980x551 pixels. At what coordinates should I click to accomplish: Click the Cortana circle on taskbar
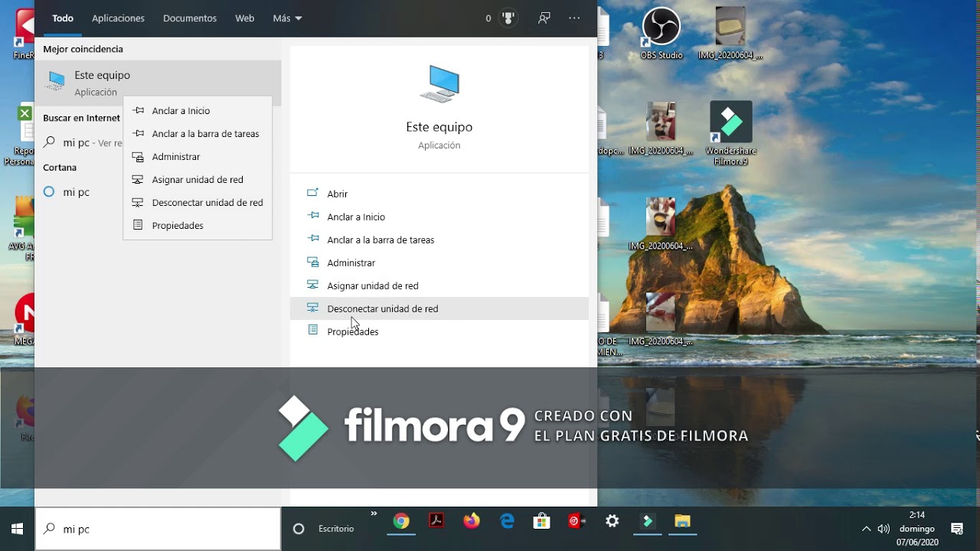click(299, 529)
